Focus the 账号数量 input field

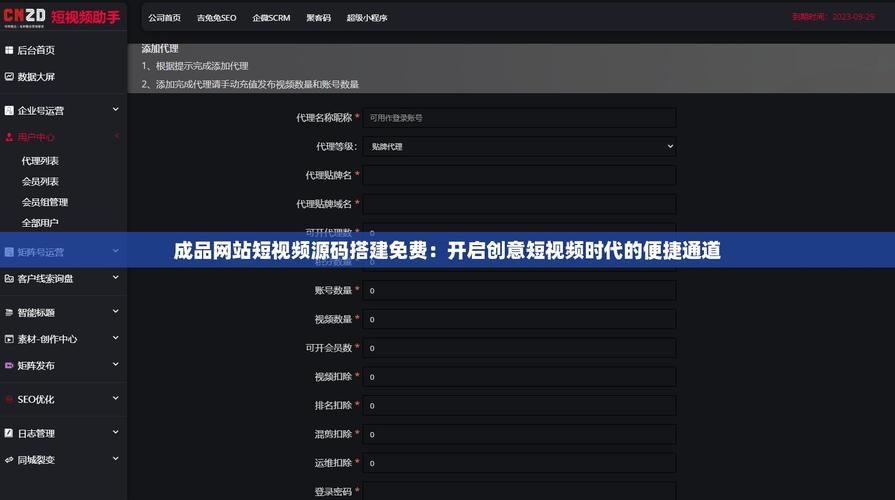click(x=519, y=291)
